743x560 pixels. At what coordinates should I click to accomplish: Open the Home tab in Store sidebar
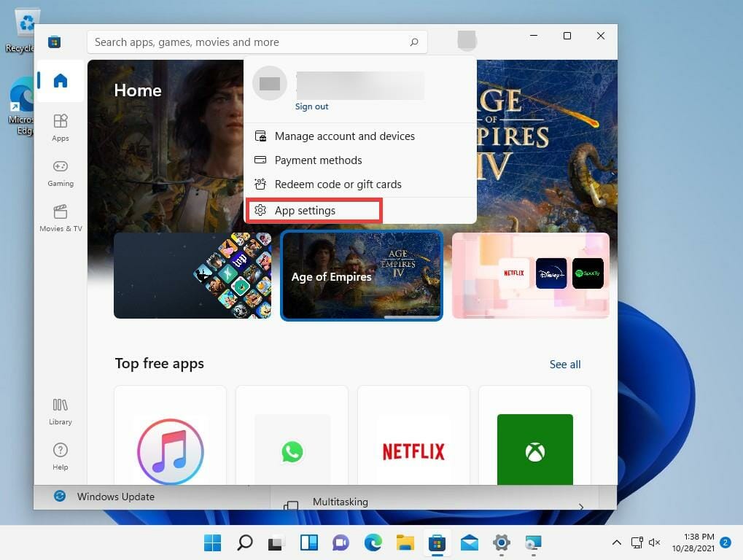(61, 81)
